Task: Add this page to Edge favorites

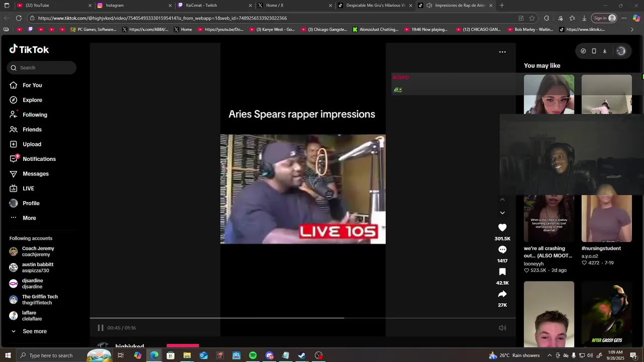Action: [x=532, y=18]
